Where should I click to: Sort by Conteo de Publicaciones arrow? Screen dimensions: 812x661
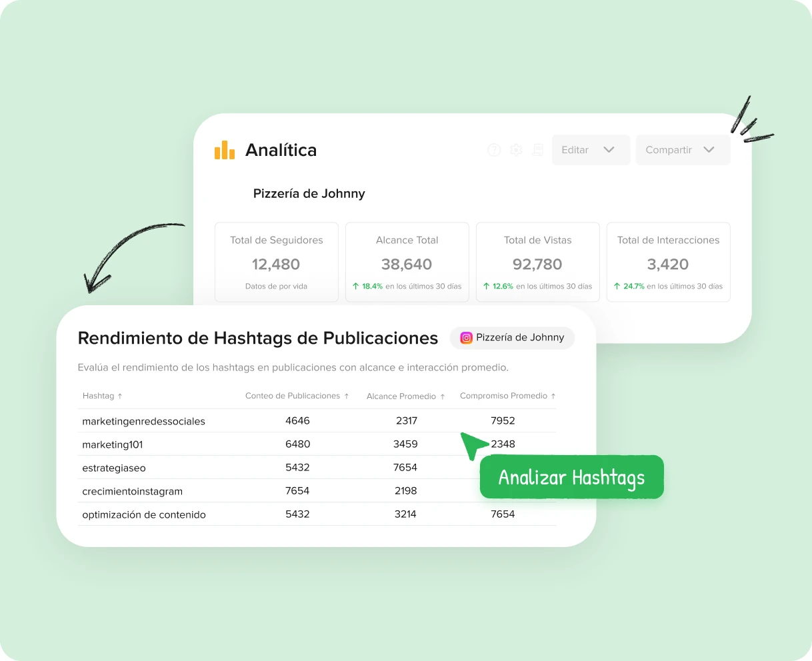pos(347,396)
